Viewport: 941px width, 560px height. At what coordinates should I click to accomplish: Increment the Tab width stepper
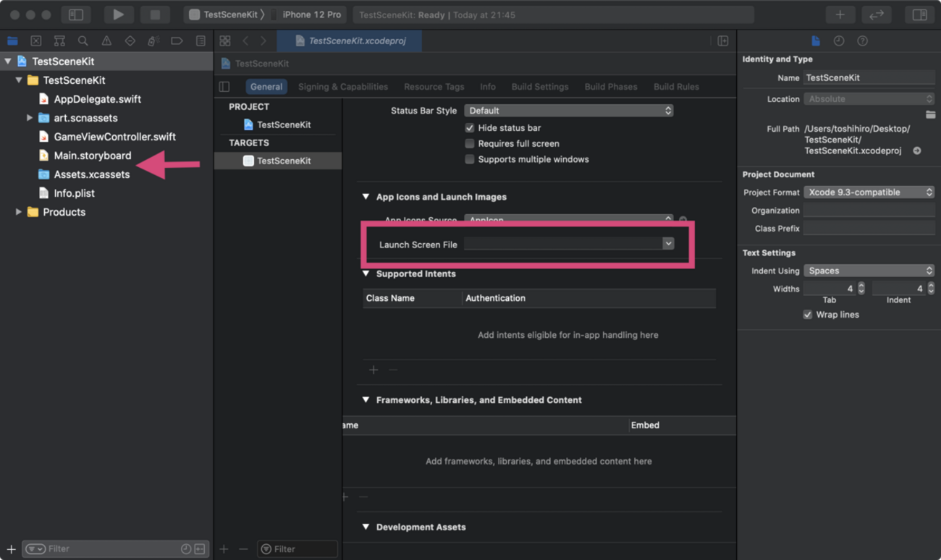click(x=861, y=286)
